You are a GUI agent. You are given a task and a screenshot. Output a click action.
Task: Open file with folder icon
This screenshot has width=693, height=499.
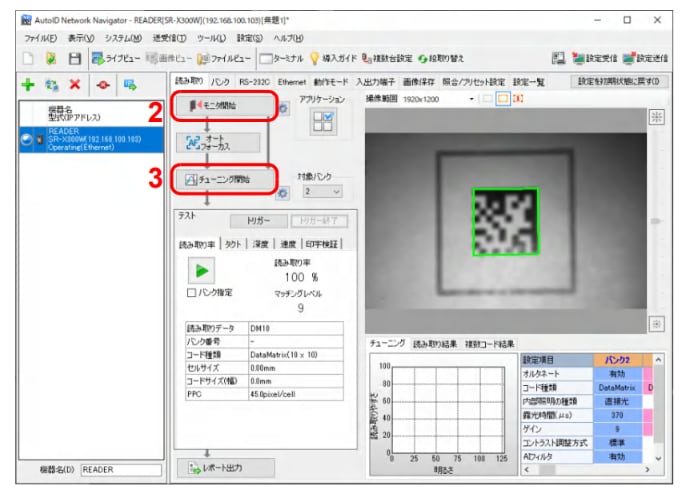pos(51,58)
